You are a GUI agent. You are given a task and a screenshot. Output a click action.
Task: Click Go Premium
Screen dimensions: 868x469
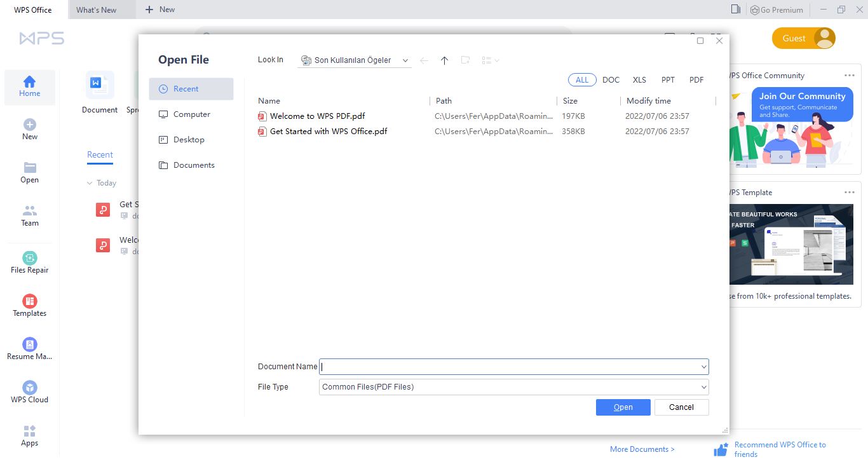pyautogui.click(x=776, y=10)
